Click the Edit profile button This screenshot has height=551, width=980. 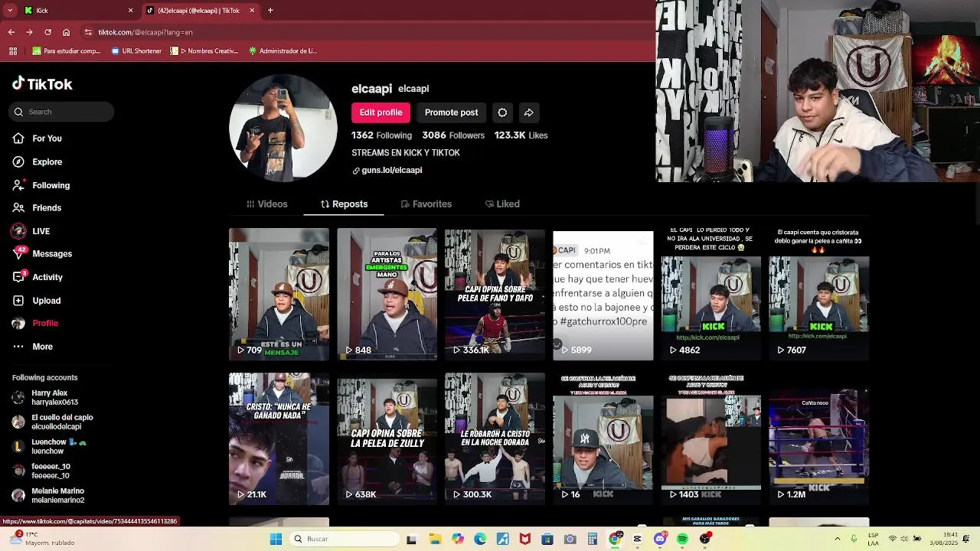[x=381, y=112]
